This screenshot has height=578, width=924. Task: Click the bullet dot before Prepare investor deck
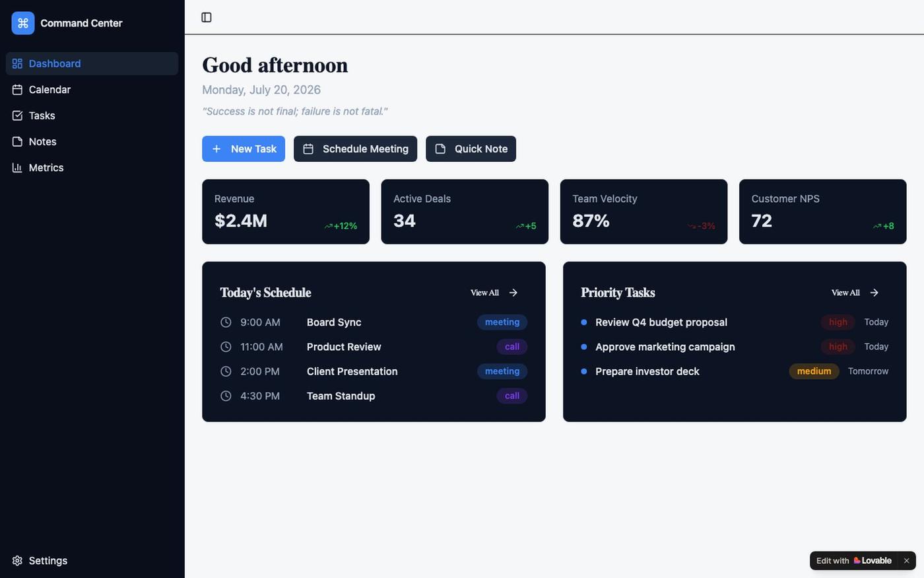[584, 371]
